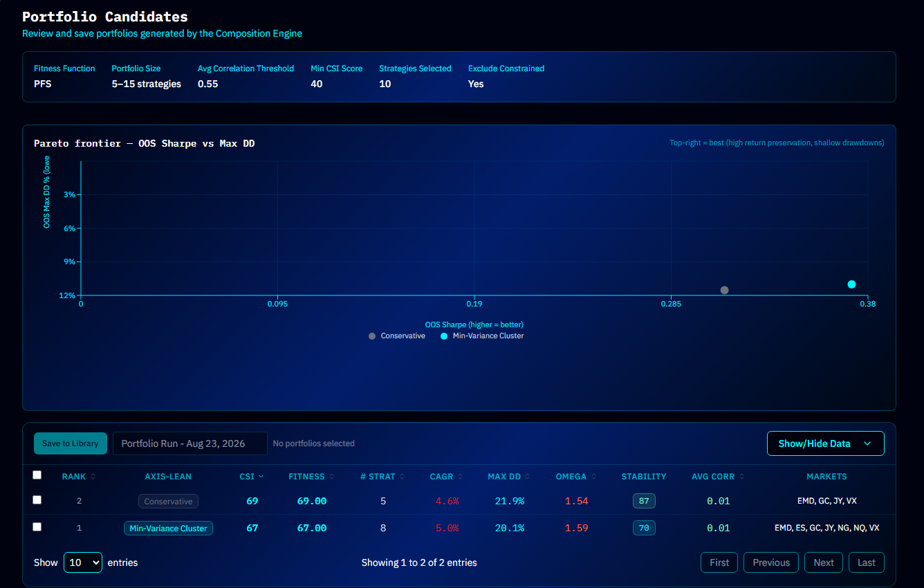This screenshot has width=924, height=588.
Task: Click the markets cell EMD, ES, GC, JY, NG, NQ, VX
Action: 826,528
